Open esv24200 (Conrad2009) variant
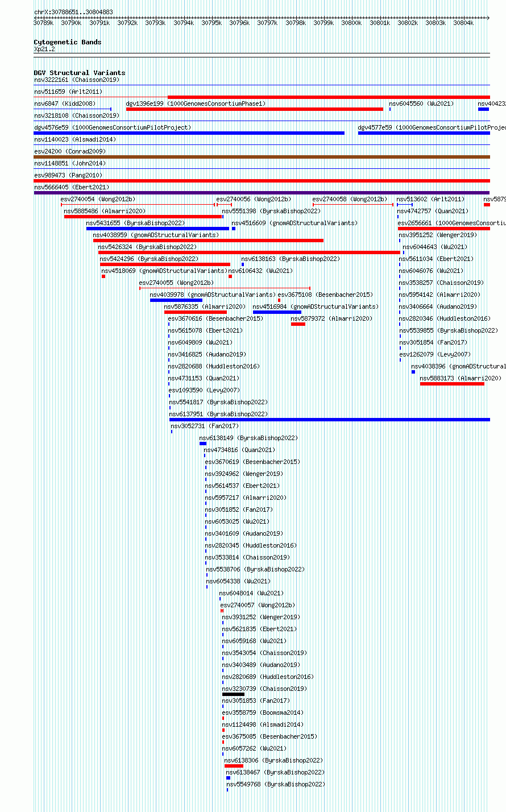This screenshot has width=506, height=812. coord(70,152)
